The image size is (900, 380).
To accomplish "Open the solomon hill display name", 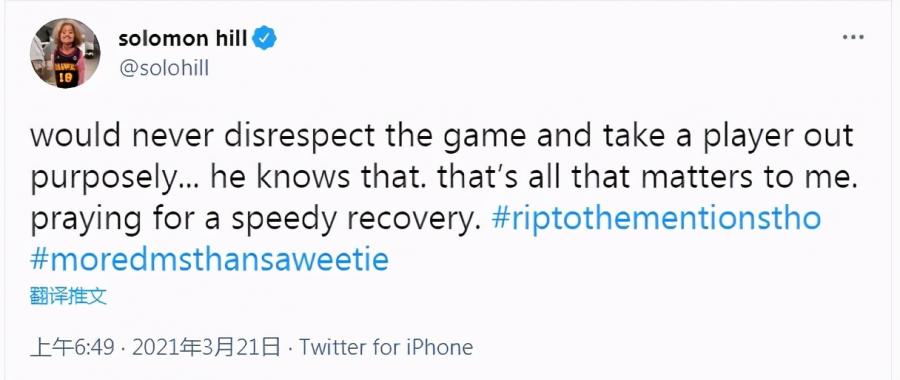I will tap(183, 39).
